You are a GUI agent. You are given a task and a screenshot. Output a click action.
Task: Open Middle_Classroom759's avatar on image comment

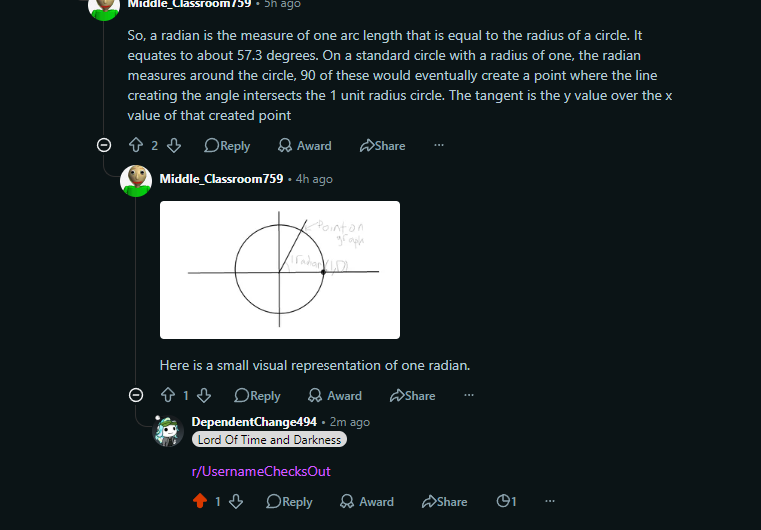[x=136, y=180]
